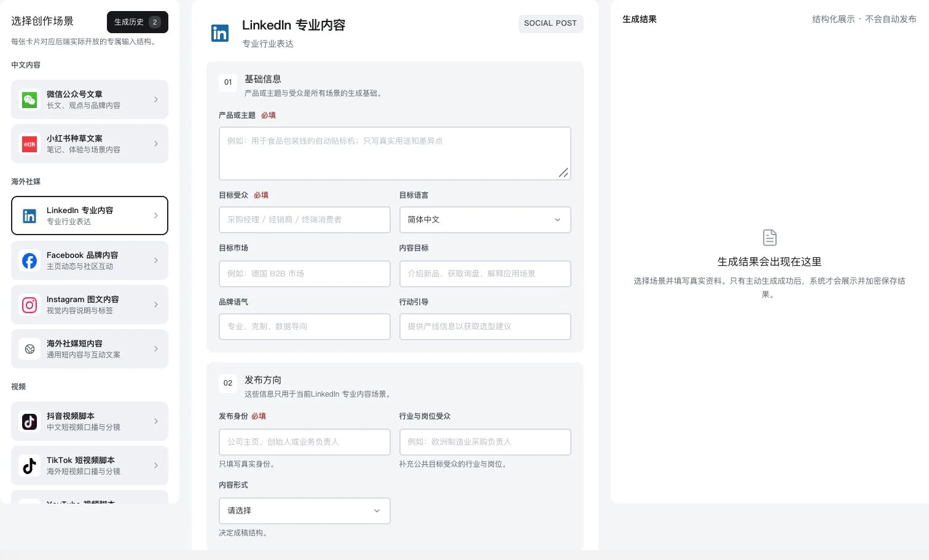
Task: Click the large LinkedIn logo in the form header
Action: pyautogui.click(x=220, y=33)
